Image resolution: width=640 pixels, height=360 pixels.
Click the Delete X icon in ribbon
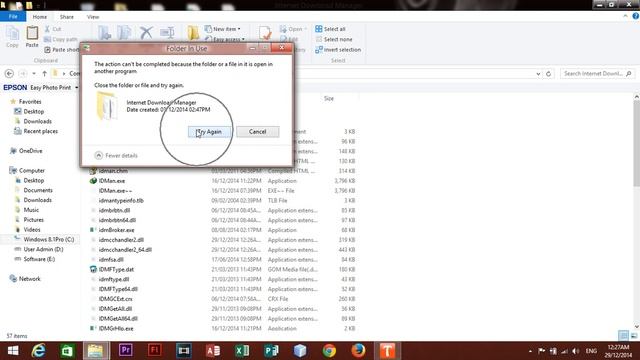pos(146,33)
